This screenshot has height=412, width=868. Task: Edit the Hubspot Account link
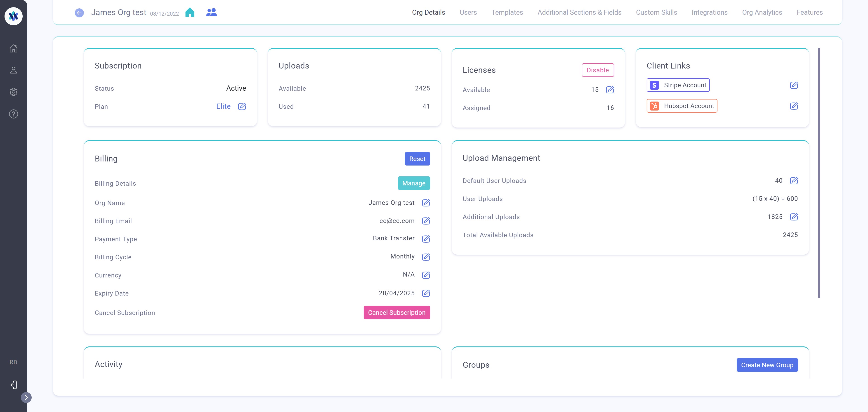pos(794,106)
